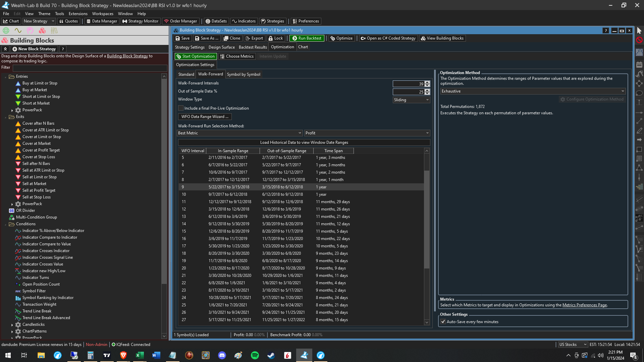Click the Run Backtest button icon
Image resolution: width=644 pixels, height=362 pixels.
click(x=294, y=38)
